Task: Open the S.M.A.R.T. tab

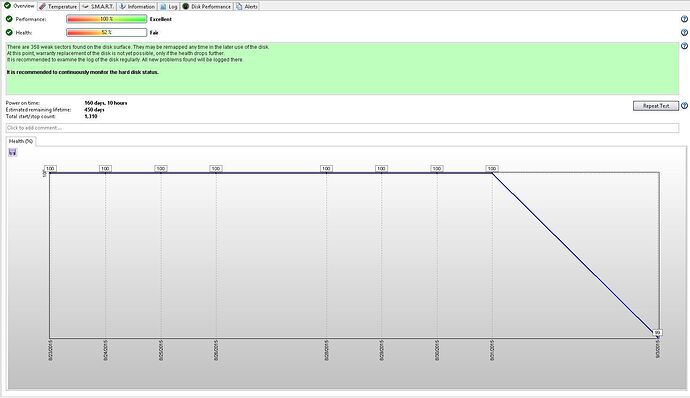Action: point(98,7)
